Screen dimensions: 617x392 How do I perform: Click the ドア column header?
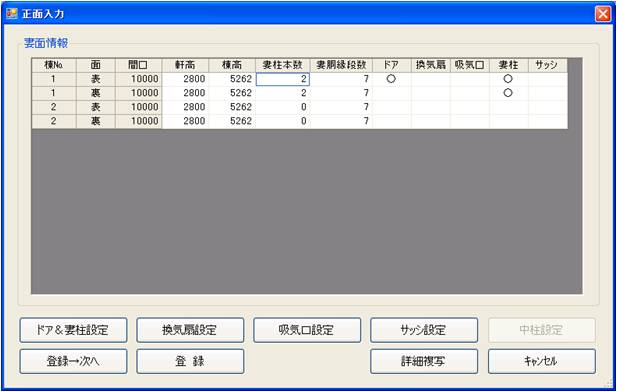(x=392, y=65)
